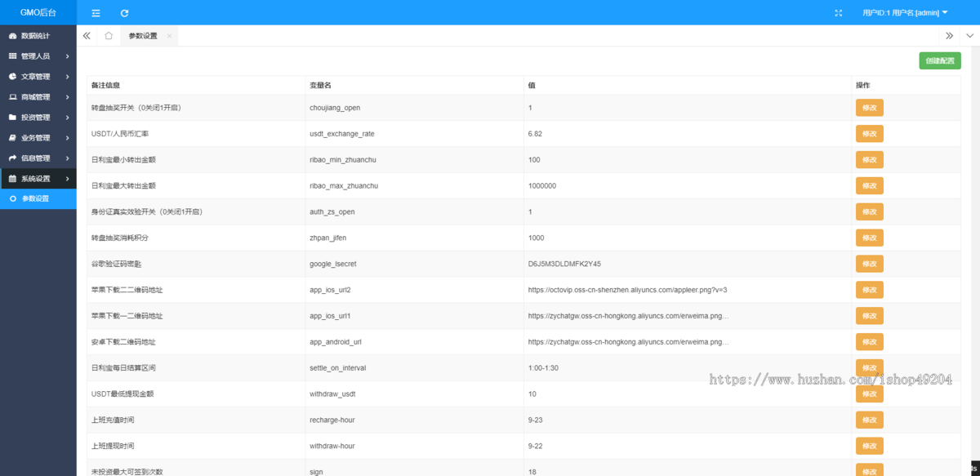980x476 pixels.
Task: Toggle fullscreen mode icon
Action: pyautogui.click(x=838, y=13)
